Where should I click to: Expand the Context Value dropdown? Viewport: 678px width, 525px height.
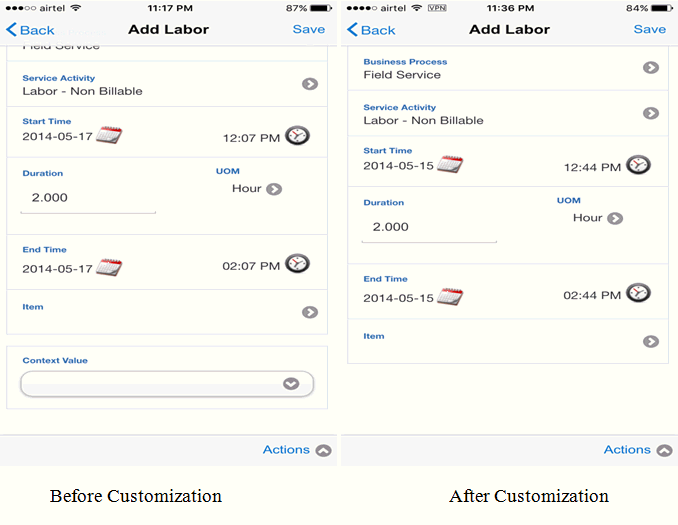coord(291,383)
